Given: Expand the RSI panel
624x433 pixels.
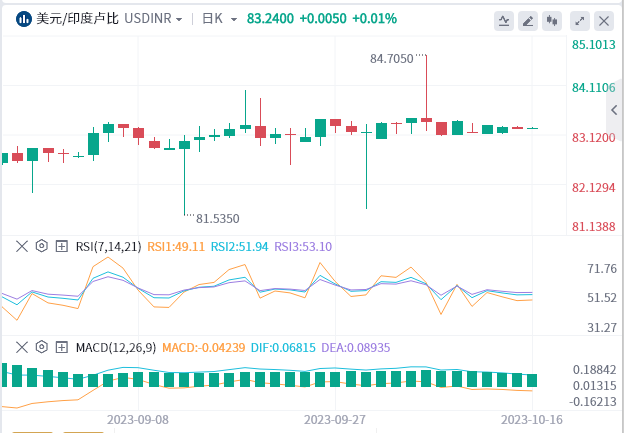Looking at the screenshot, I should point(61,246).
